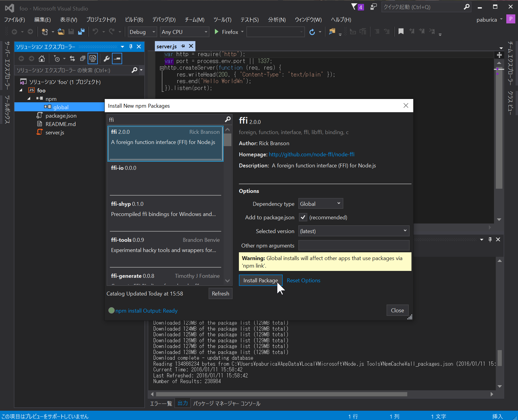Open the ツール(T) menu
This screenshot has width=518, height=420.
pyautogui.click(x=222, y=20)
